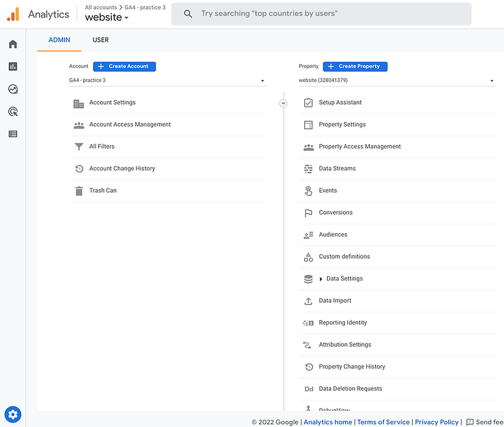Click the All accounts breadcrumb link
The width and height of the screenshot is (504, 427).
pyautogui.click(x=101, y=7)
